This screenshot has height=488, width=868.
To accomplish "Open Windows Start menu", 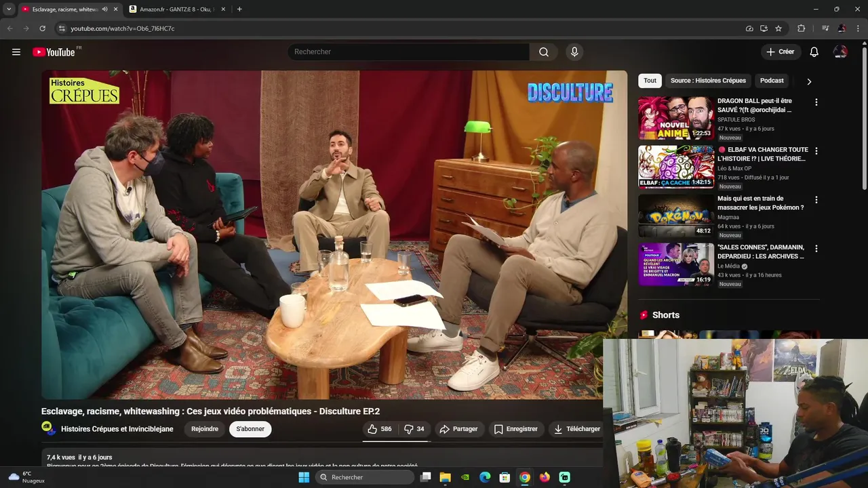I will (304, 477).
